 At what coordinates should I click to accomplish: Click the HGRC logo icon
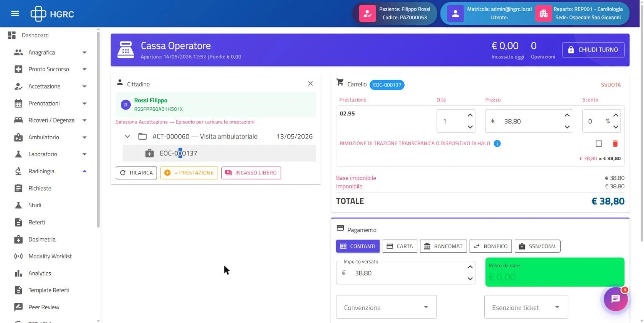pos(38,14)
